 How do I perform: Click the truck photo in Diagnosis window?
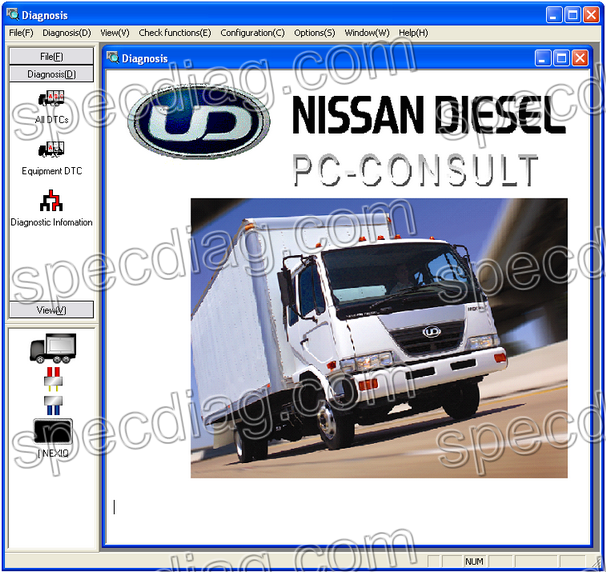[x=378, y=337]
